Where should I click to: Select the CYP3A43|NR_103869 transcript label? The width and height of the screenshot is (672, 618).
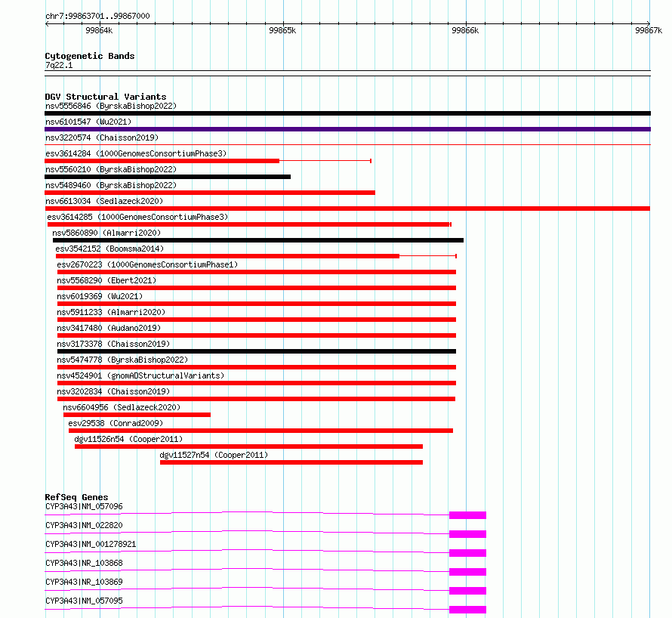pos(84,582)
